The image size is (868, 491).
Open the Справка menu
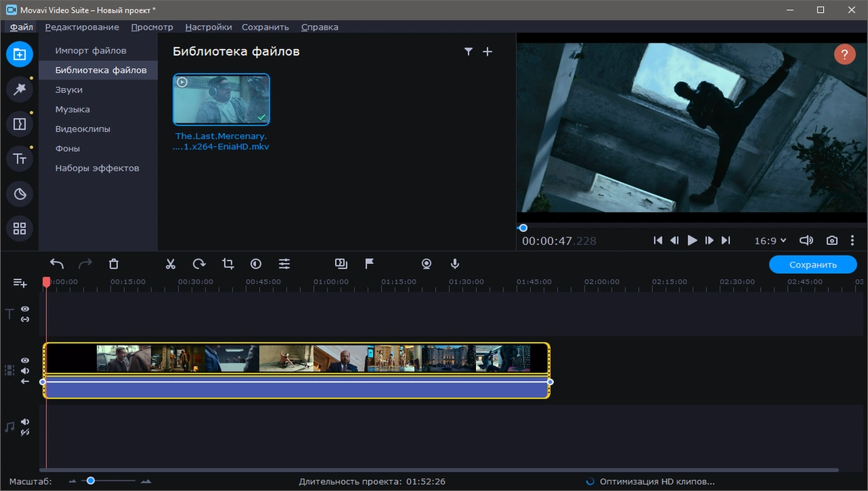(319, 27)
